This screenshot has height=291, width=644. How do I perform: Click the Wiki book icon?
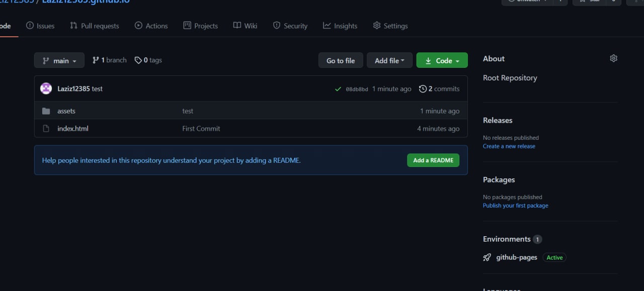click(x=237, y=25)
